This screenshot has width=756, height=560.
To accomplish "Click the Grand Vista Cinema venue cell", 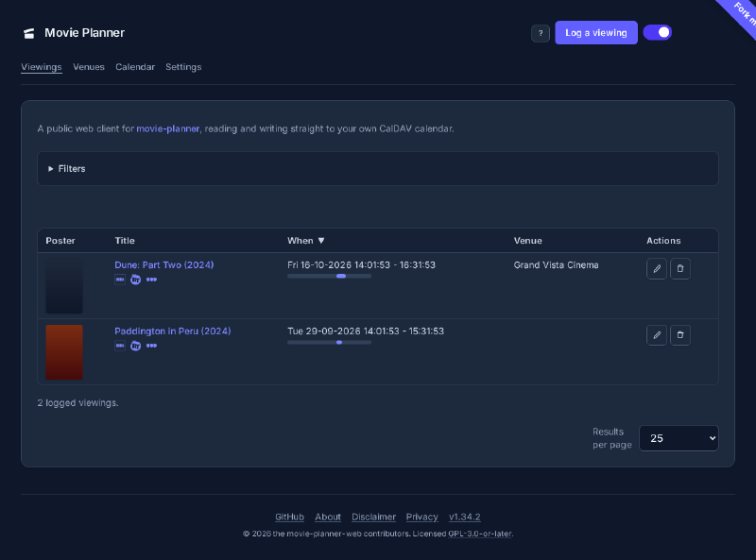I will pyautogui.click(x=556, y=265).
